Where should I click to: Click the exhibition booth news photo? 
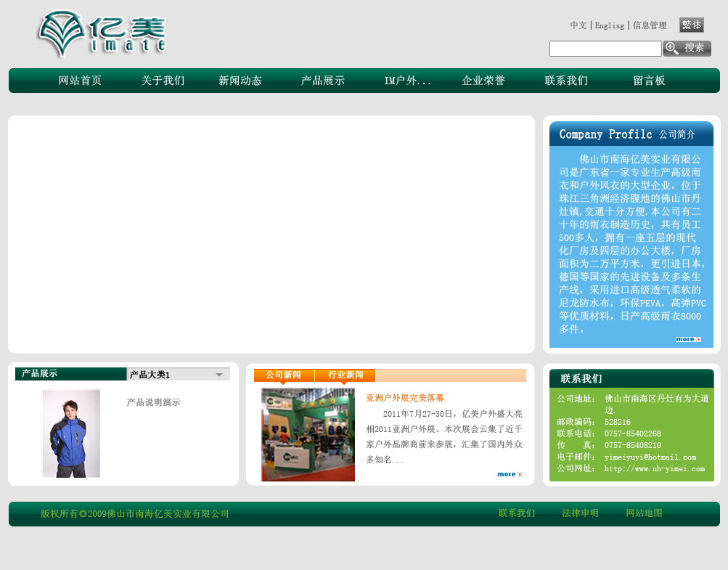[x=308, y=434]
